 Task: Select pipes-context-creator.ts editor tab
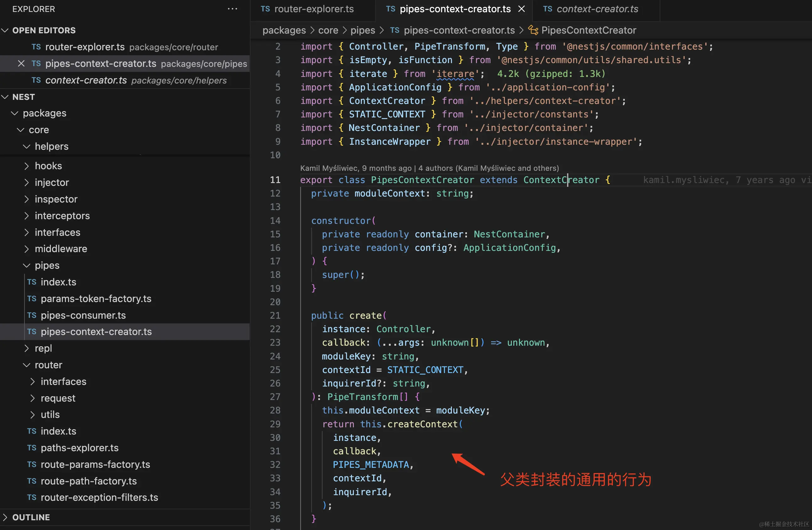click(x=455, y=9)
